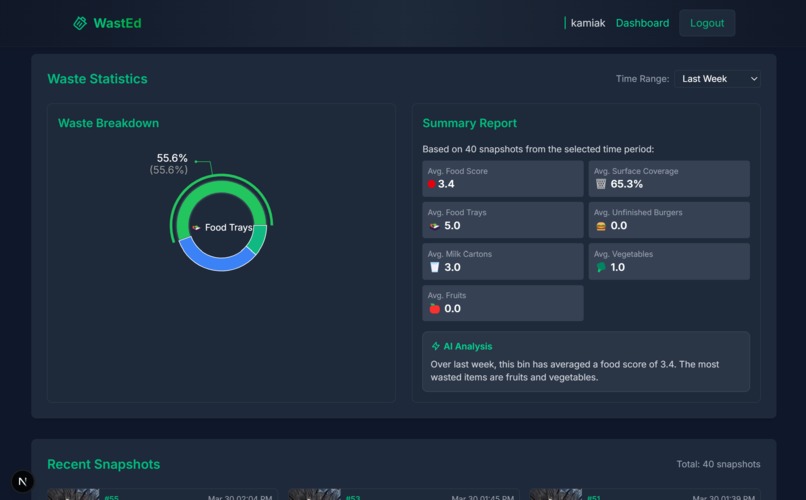Click the vegetable icon beside 1.0

point(600,267)
